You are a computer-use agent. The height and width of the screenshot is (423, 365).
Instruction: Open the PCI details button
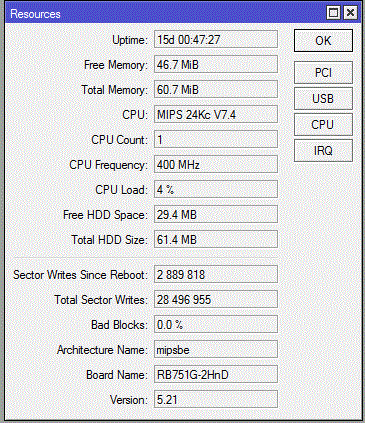(323, 72)
